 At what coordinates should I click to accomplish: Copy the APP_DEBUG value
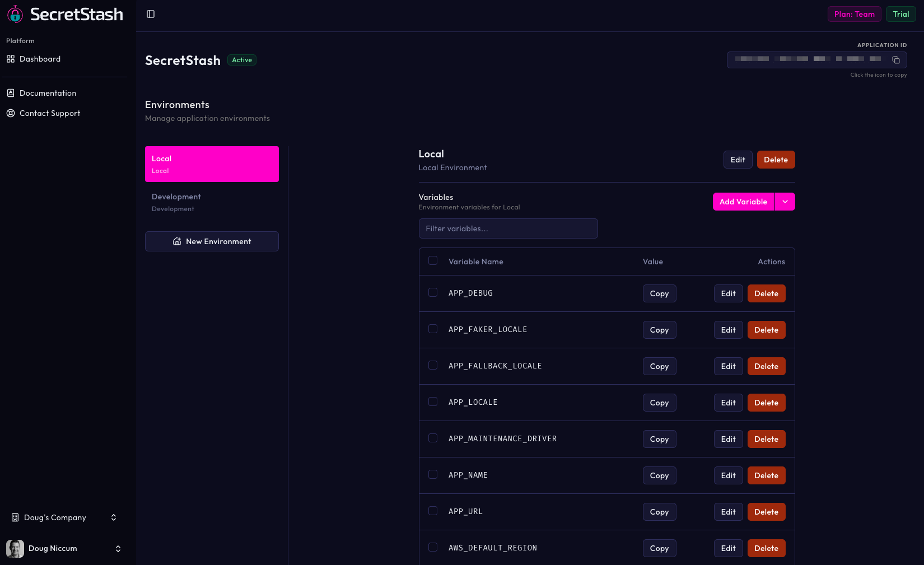coord(660,293)
